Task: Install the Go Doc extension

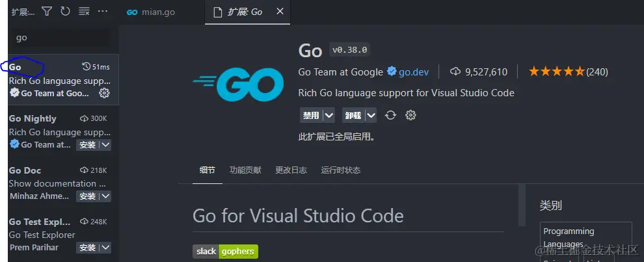Action: pos(87,196)
